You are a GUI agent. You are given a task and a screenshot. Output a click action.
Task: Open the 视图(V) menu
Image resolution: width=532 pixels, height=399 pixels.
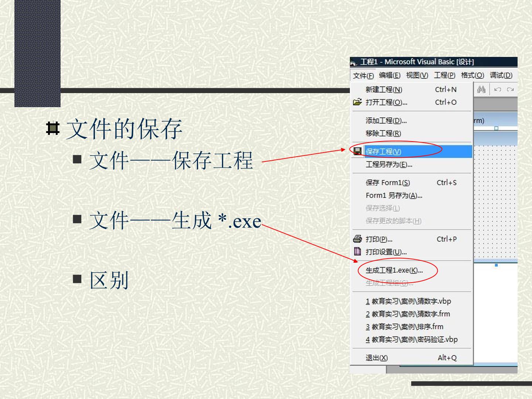point(417,75)
